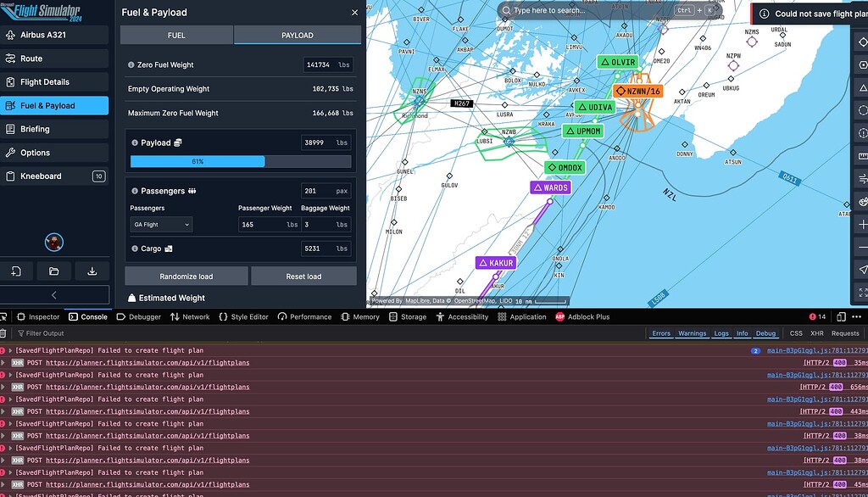Click the Randomize load button
Viewport: 868px width, 497px height.
[186, 276]
